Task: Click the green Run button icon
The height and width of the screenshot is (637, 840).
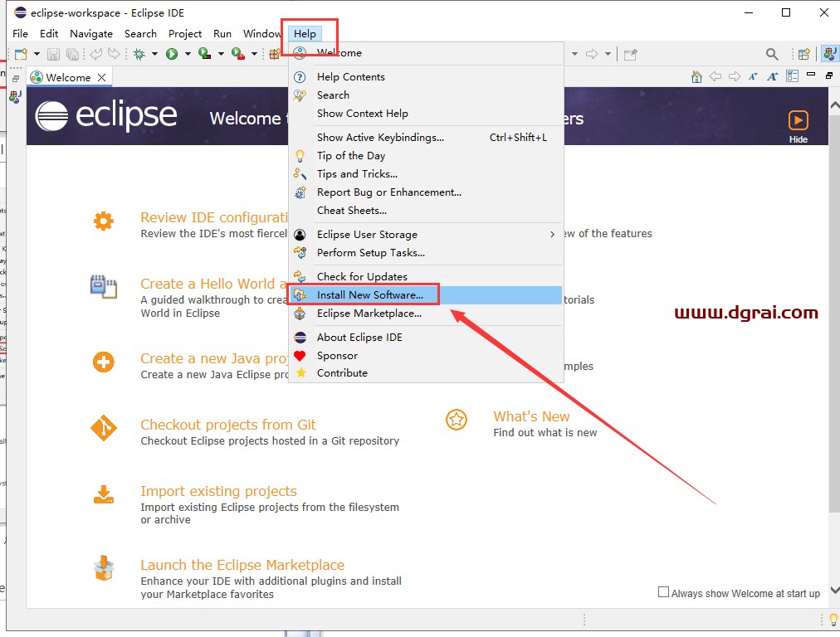Action: (x=172, y=54)
